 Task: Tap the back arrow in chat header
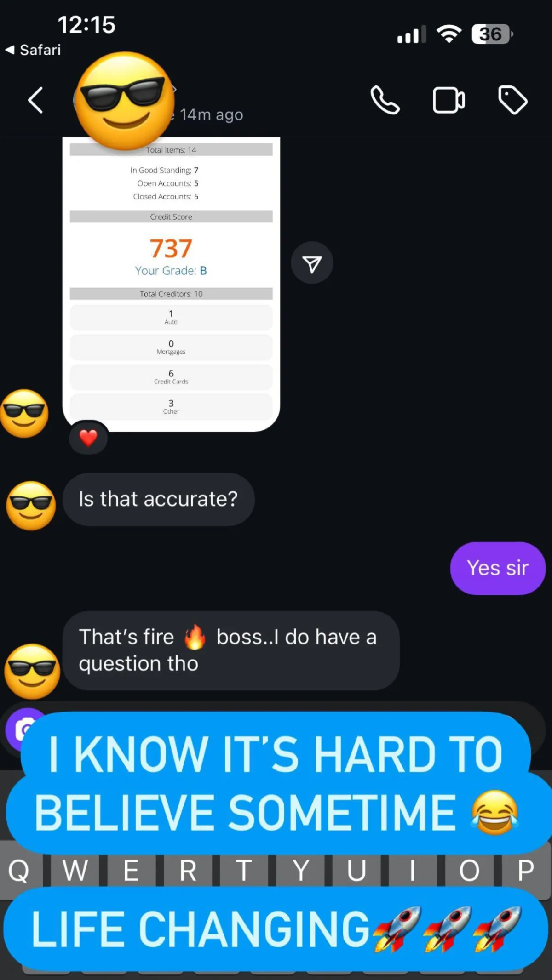[35, 100]
